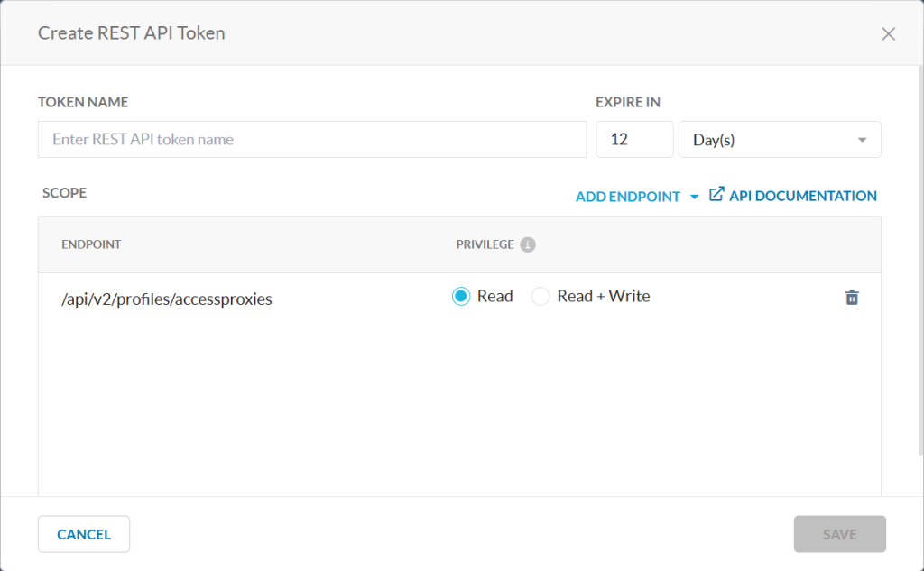Save the new REST API token
The width and height of the screenshot is (924, 571).
[839, 533]
